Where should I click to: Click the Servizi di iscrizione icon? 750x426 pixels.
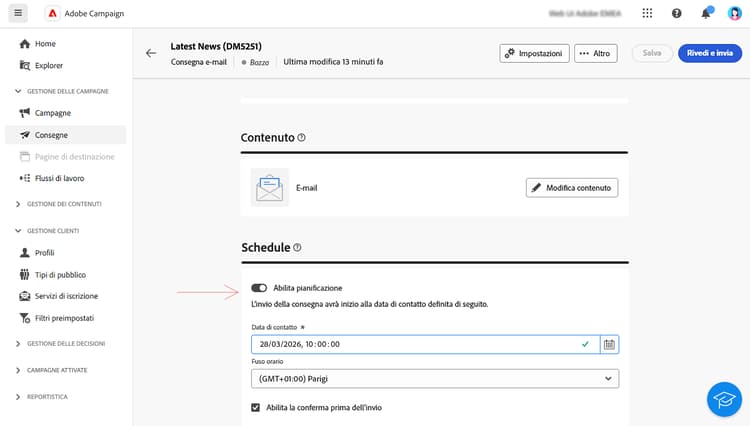coord(25,296)
